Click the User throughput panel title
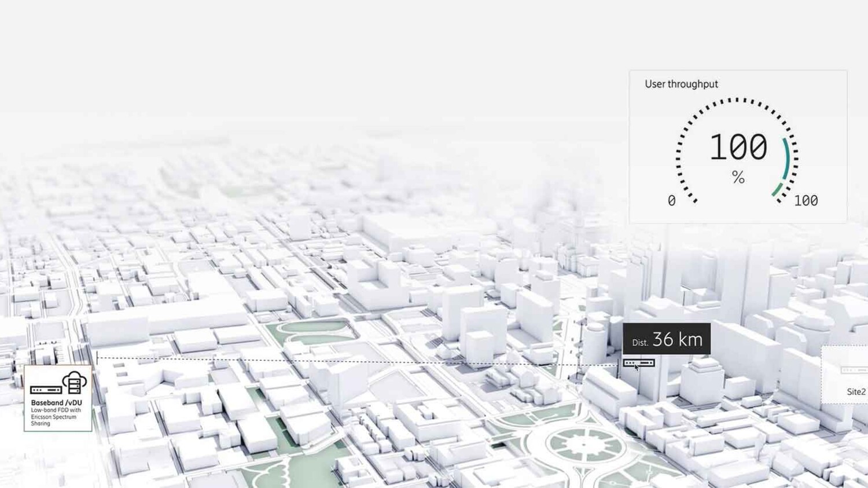The image size is (868, 488). [x=681, y=84]
